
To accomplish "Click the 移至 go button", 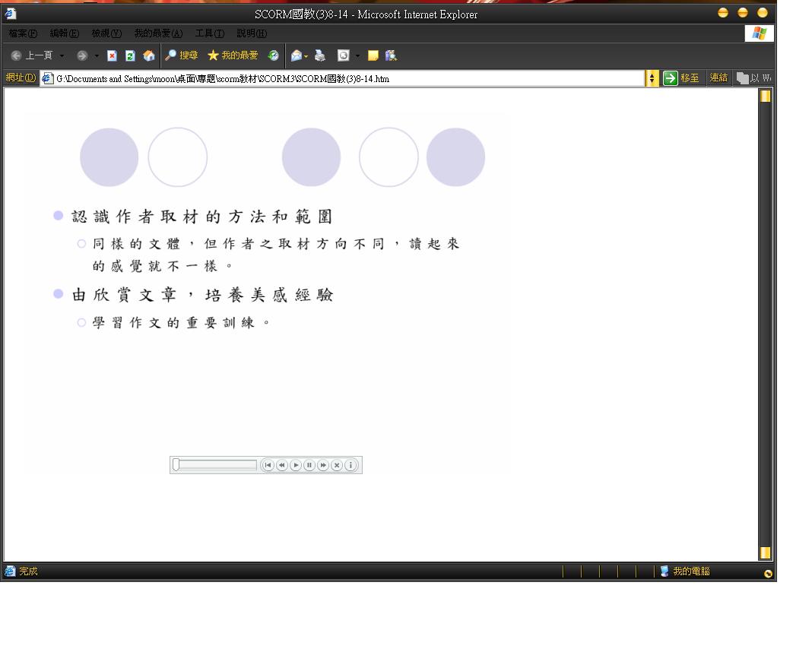I will pyautogui.click(x=681, y=78).
